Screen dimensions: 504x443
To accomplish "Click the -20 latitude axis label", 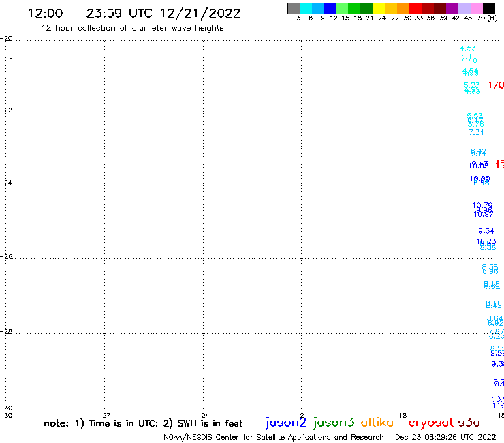I will click(x=6, y=39).
